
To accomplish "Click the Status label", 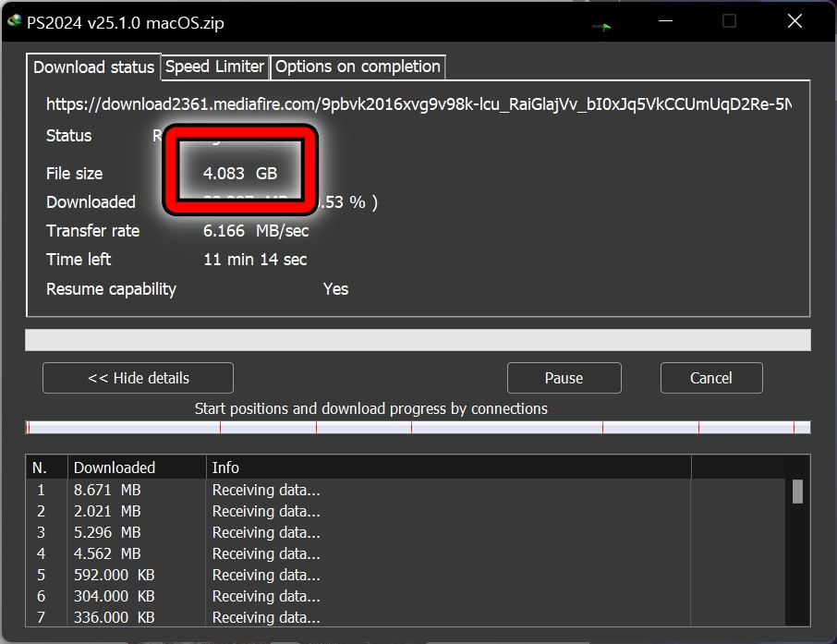I will (69, 136).
